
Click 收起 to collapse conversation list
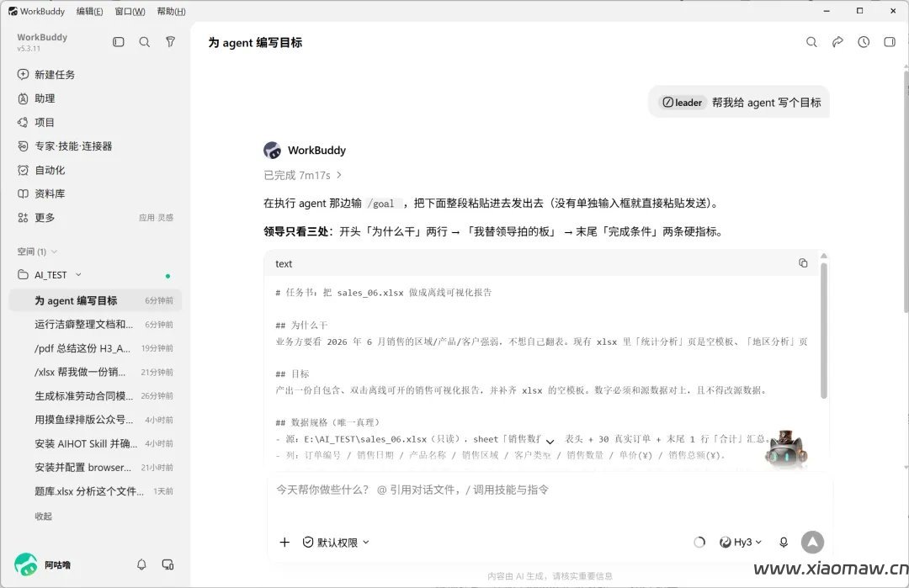click(x=44, y=516)
